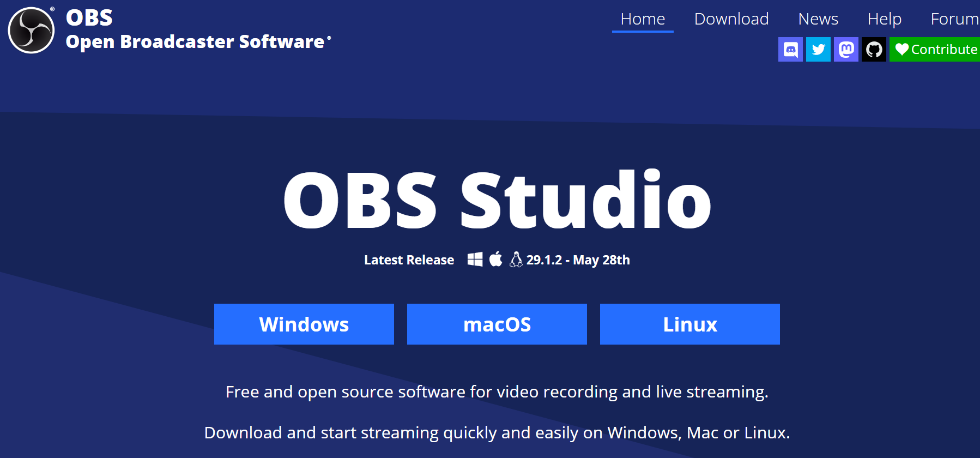Viewport: 980px width, 458px height.
Task: Click the OBS circular logo
Action: tap(31, 30)
